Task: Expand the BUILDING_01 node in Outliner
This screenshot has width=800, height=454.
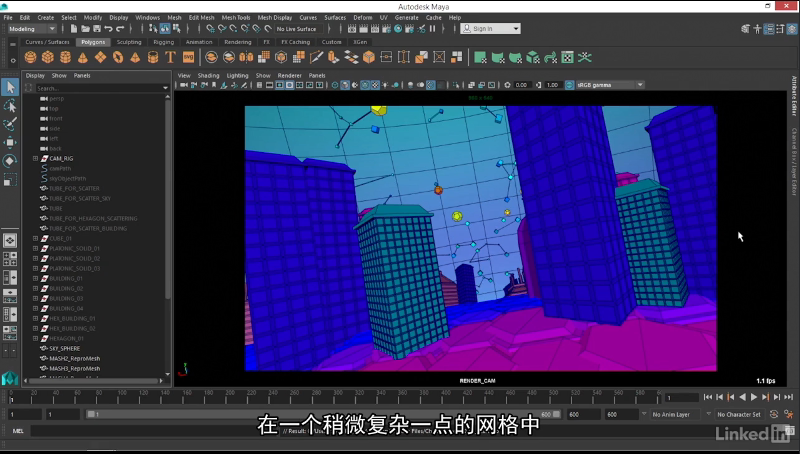Action: [35, 279]
